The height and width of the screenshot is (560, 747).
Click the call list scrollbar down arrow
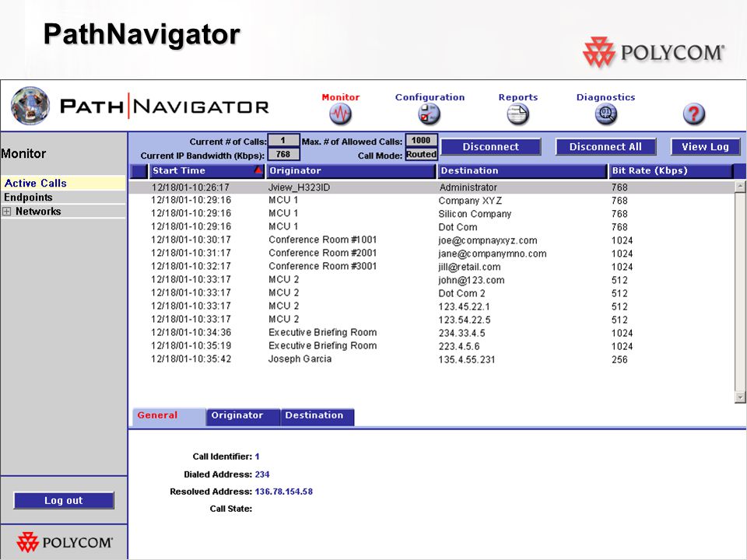[740, 397]
